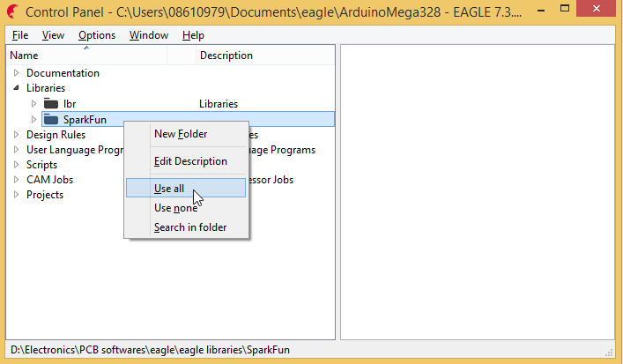Click Search in folder option
The width and height of the screenshot is (623, 364).
point(190,227)
